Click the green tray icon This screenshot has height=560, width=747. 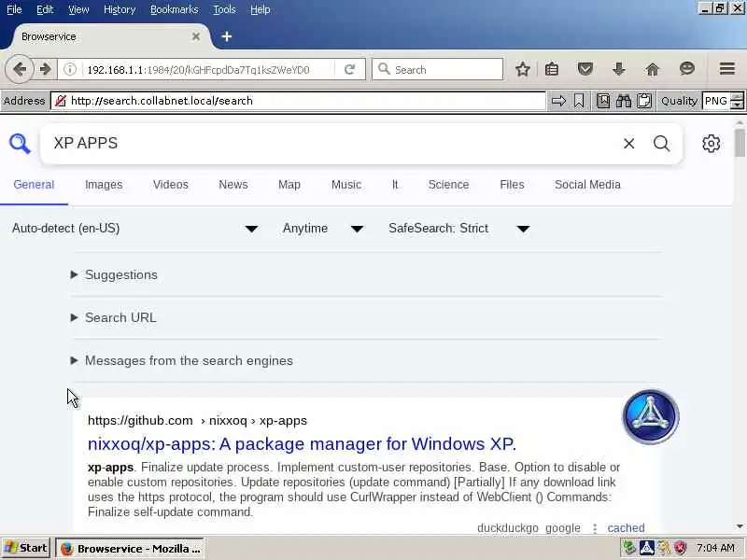(629, 548)
